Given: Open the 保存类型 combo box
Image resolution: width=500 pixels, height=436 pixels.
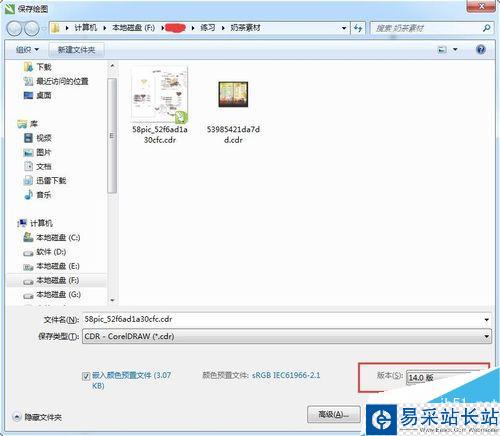Looking at the screenshot, I should [287, 336].
